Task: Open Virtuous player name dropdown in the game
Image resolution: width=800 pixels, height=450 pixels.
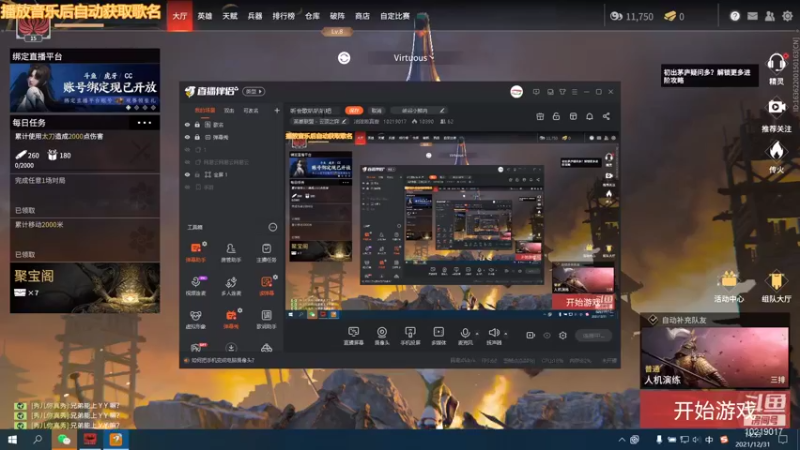Action: pos(414,58)
